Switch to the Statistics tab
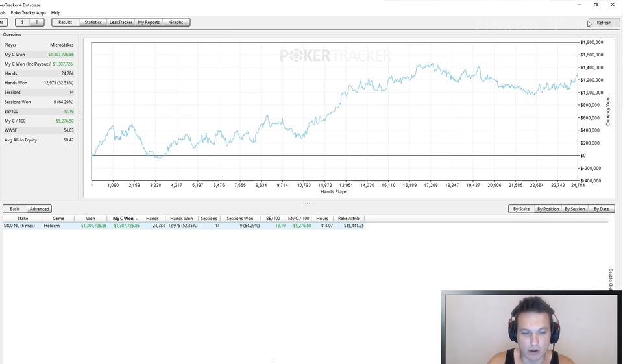Screen dimensions: 623x364 93,22
